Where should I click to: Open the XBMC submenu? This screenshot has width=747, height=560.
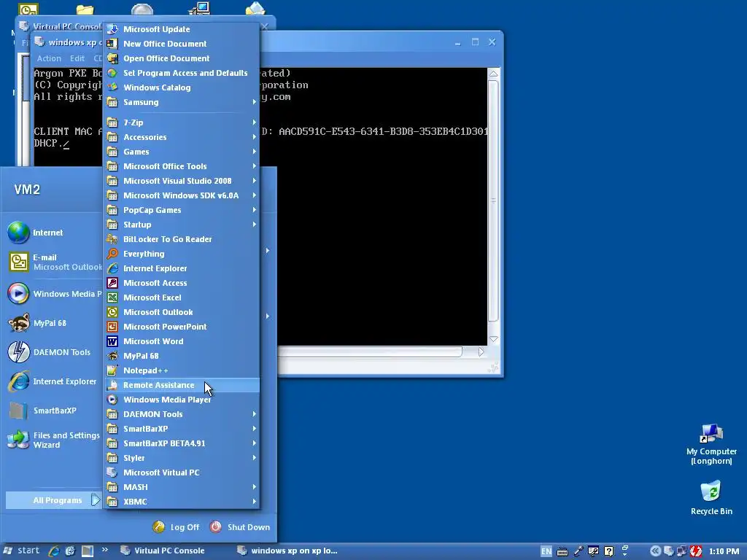(182, 502)
